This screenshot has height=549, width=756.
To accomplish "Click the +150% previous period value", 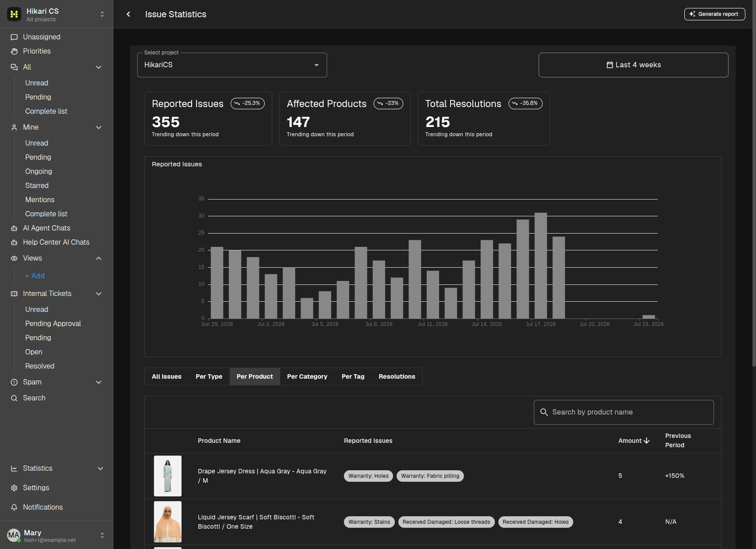I will coord(675,476).
